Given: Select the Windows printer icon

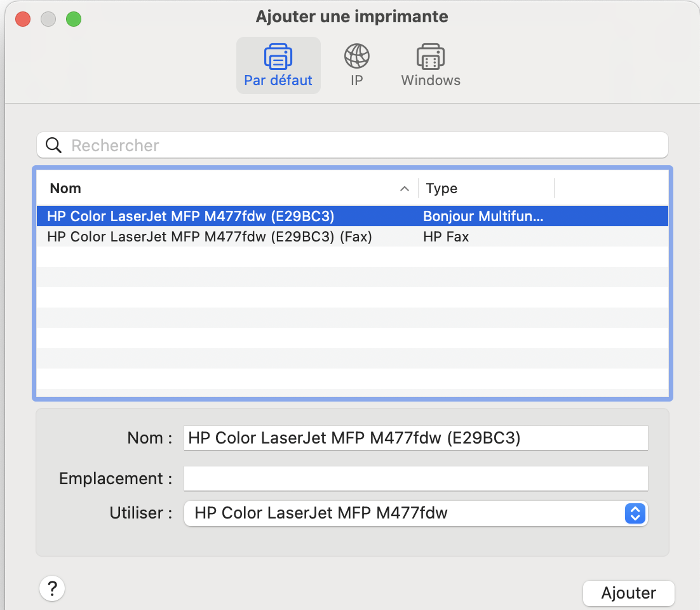Looking at the screenshot, I should (x=430, y=57).
